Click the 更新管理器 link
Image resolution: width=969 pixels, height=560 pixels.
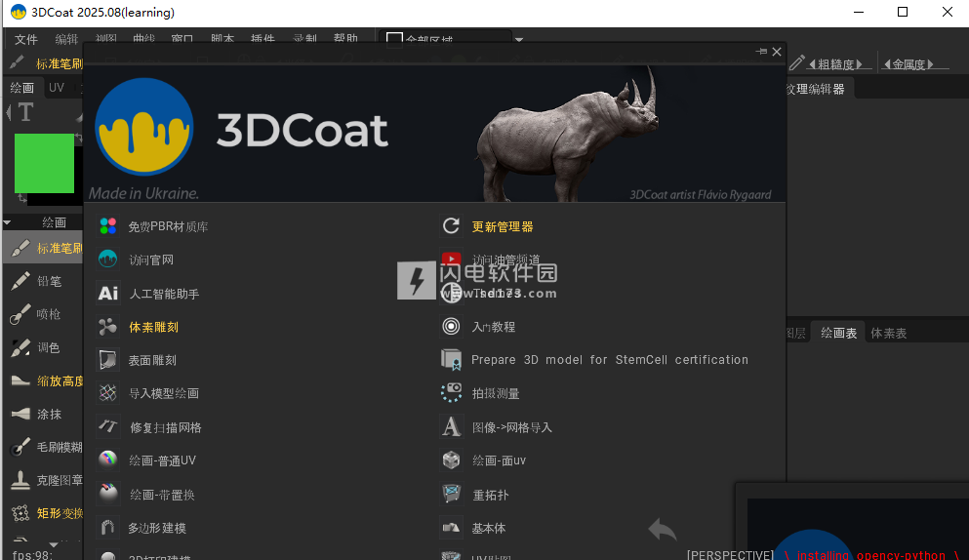point(503,227)
